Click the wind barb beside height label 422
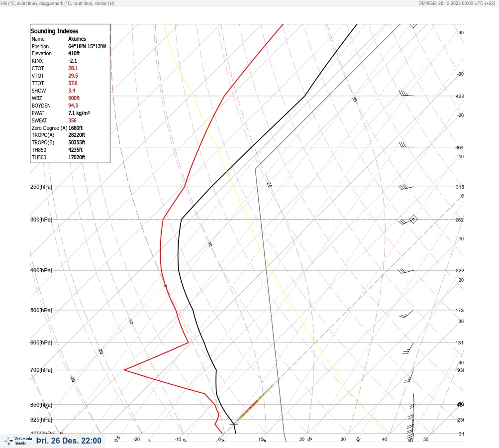This screenshot has width=499, height=448. [406, 93]
